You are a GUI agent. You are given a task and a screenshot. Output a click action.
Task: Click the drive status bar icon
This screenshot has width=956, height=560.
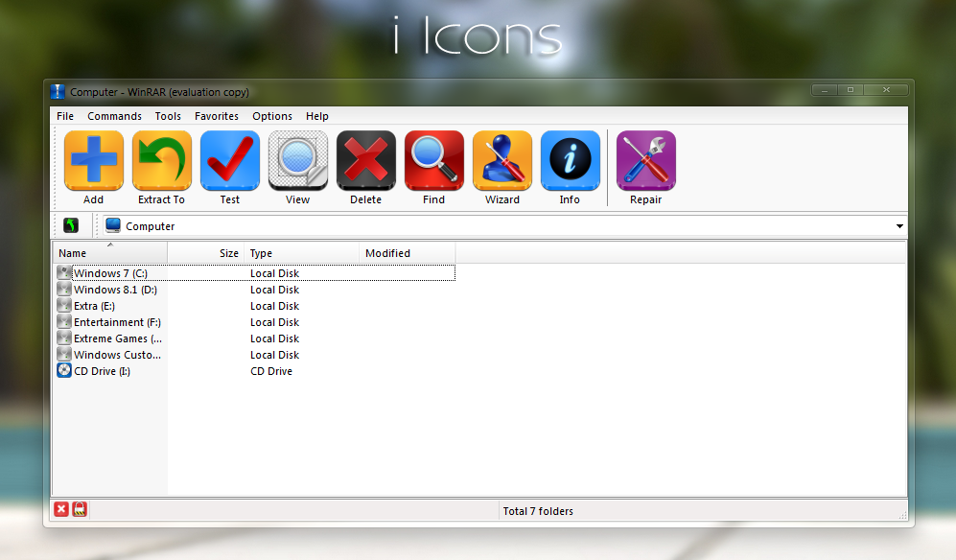(80, 509)
